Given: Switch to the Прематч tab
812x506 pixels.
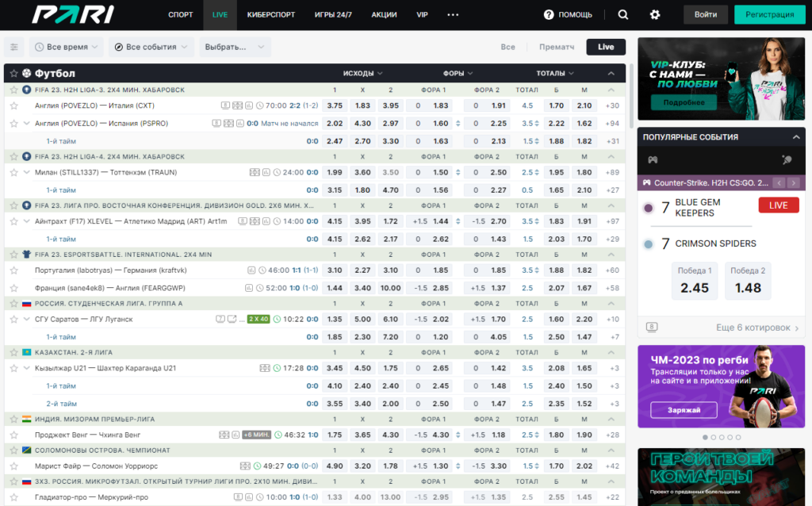Looking at the screenshot, I should coord(557,47).
